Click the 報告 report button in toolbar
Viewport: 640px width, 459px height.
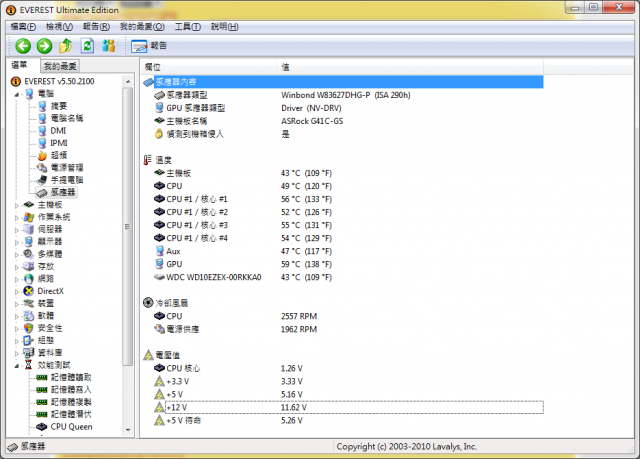coord(149,46)
